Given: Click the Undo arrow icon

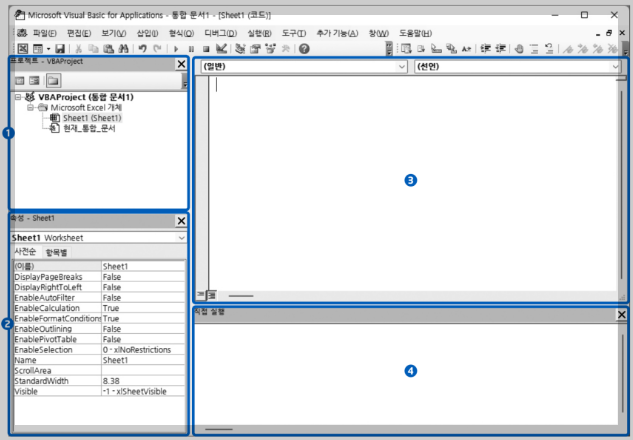Looking at the screenshot, I should click(x=142, y=49).
